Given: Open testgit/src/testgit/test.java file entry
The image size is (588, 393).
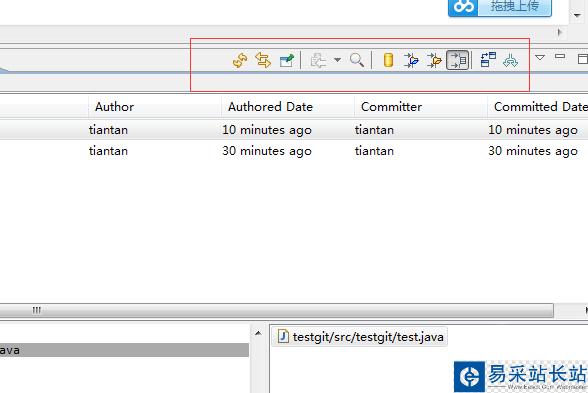Looking at the screenshot, I should pyautogui.click(x=360, y=337).
